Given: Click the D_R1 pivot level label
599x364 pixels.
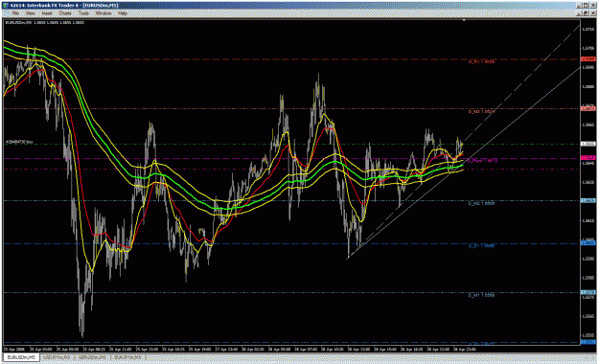Looking at the screenshot, I should pos(481,61).
